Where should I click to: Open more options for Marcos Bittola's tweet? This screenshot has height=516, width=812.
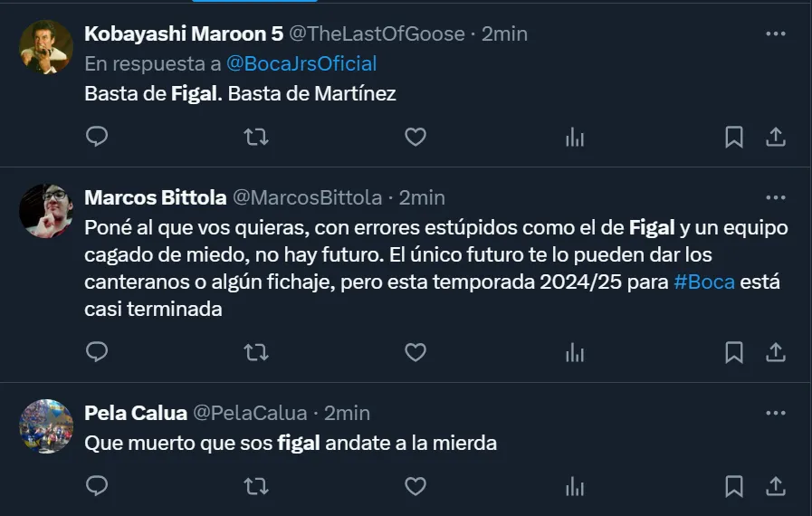[x=776, y=196]
